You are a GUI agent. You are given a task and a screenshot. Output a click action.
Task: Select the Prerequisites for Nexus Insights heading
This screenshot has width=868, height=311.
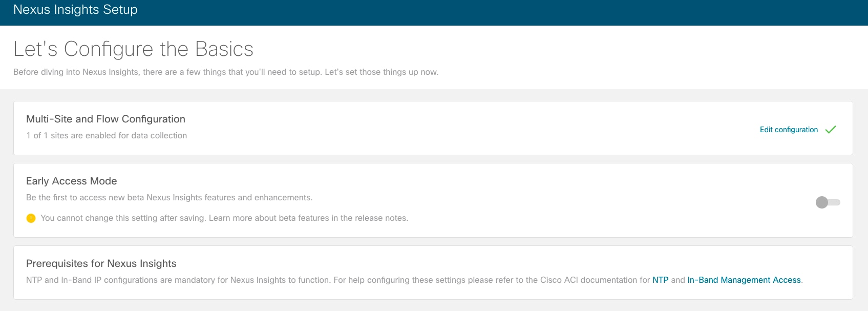(101, 264)
